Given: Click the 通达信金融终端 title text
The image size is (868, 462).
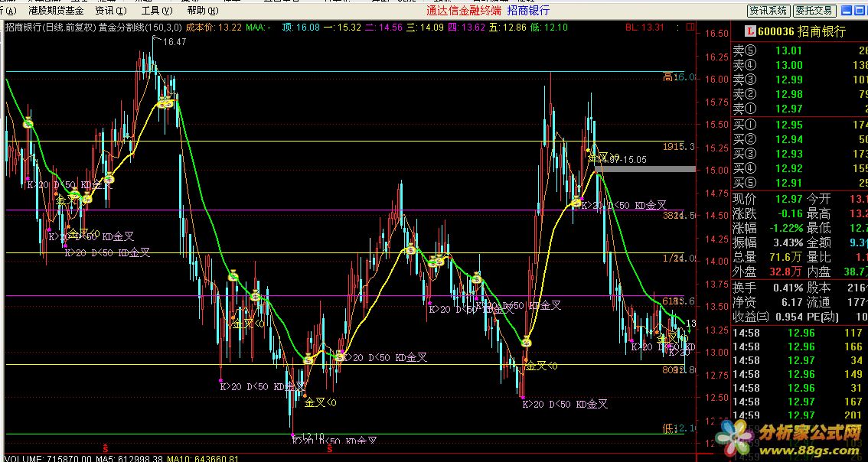Looking at the screenshot, I should [x=464, y=11].
